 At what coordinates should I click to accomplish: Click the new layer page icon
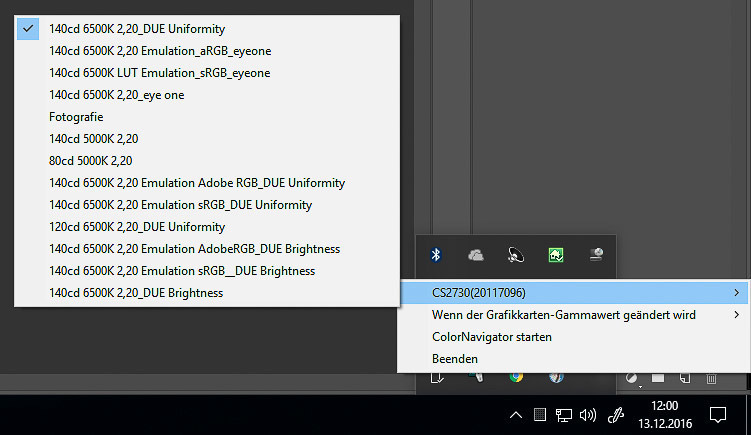tap(685, 378)
